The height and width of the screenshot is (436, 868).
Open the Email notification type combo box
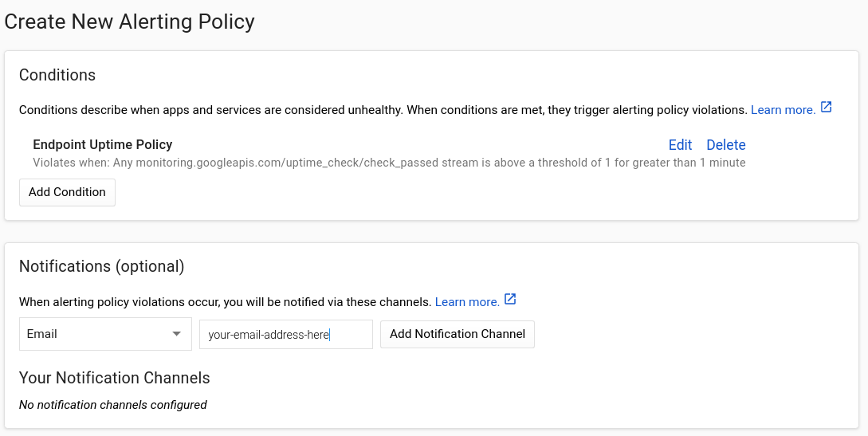click(105, 334)
